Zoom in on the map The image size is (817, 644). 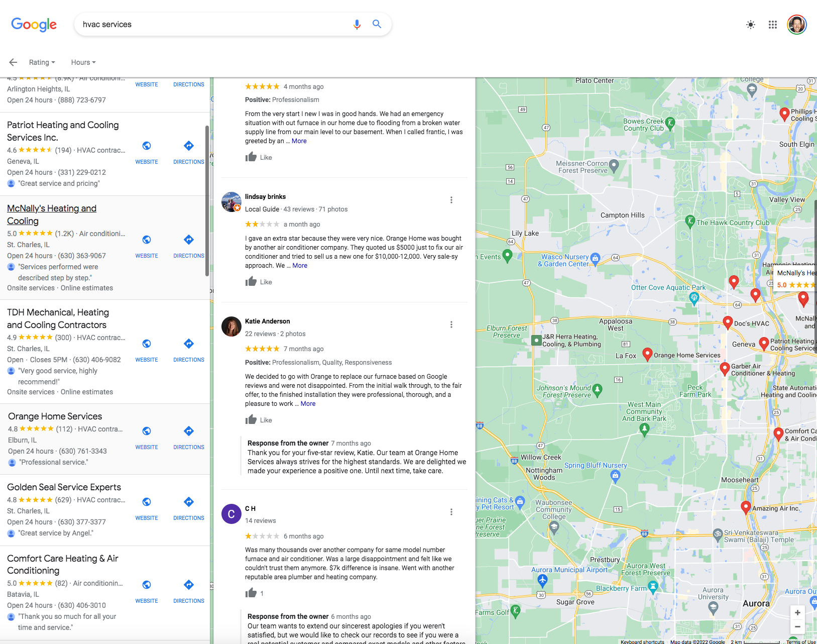tap(797, 612)
